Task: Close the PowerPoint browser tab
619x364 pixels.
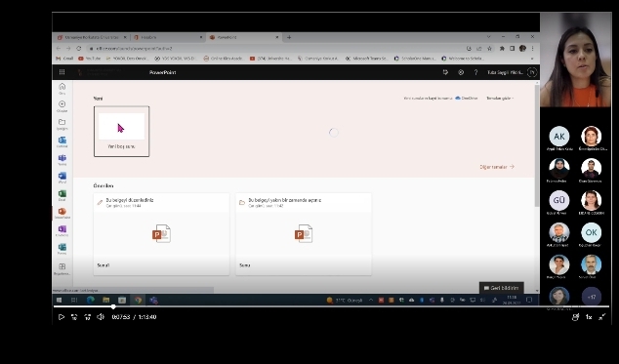Action: click(x=276, y=37)
